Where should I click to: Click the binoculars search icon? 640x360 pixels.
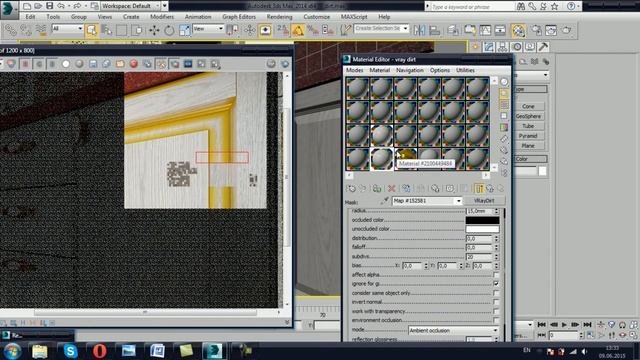[x=521, y=6]
